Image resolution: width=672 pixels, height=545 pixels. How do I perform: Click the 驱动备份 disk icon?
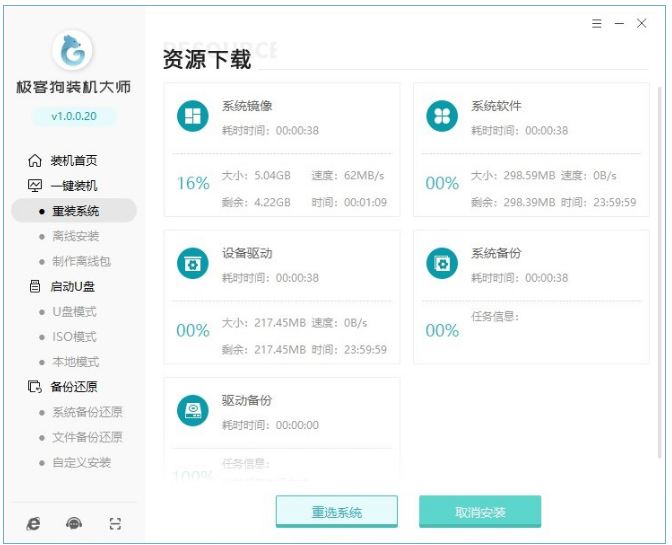pos(192,411)
